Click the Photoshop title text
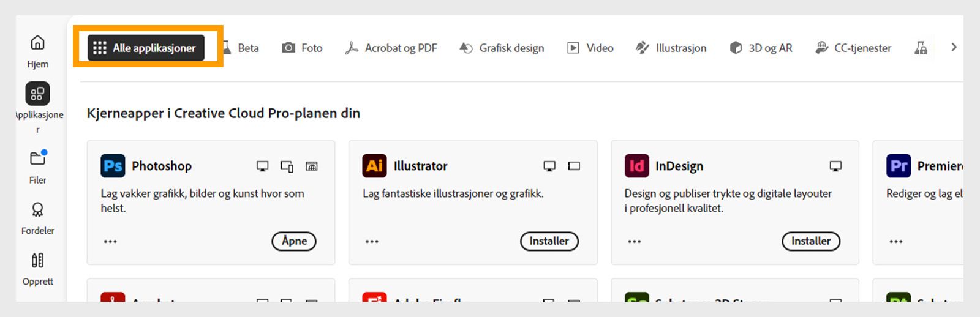 (162, 166)
